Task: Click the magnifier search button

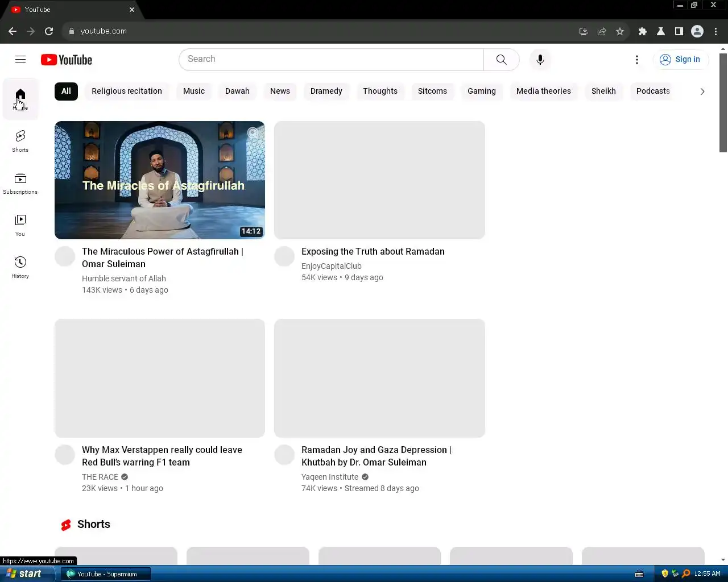Action: 501,60
